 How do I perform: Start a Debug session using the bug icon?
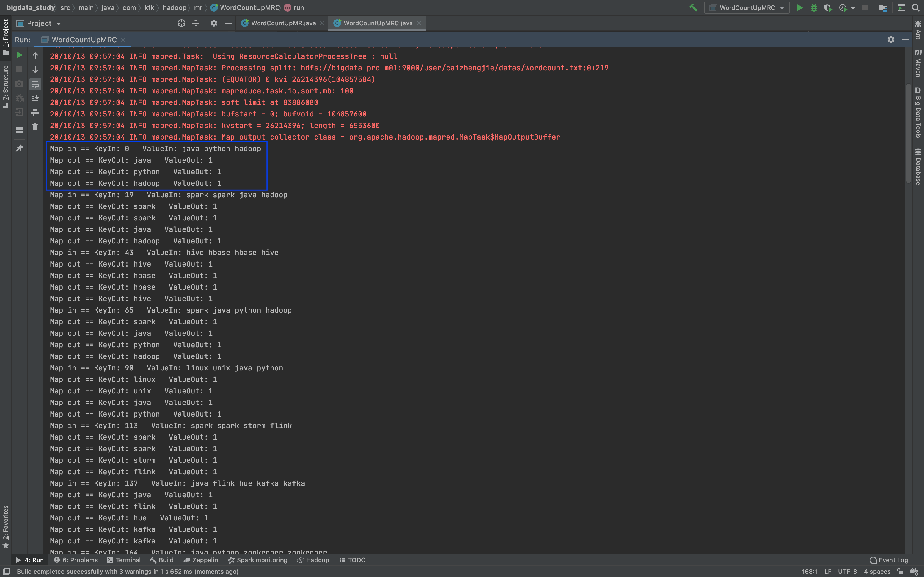coord(814,7)
